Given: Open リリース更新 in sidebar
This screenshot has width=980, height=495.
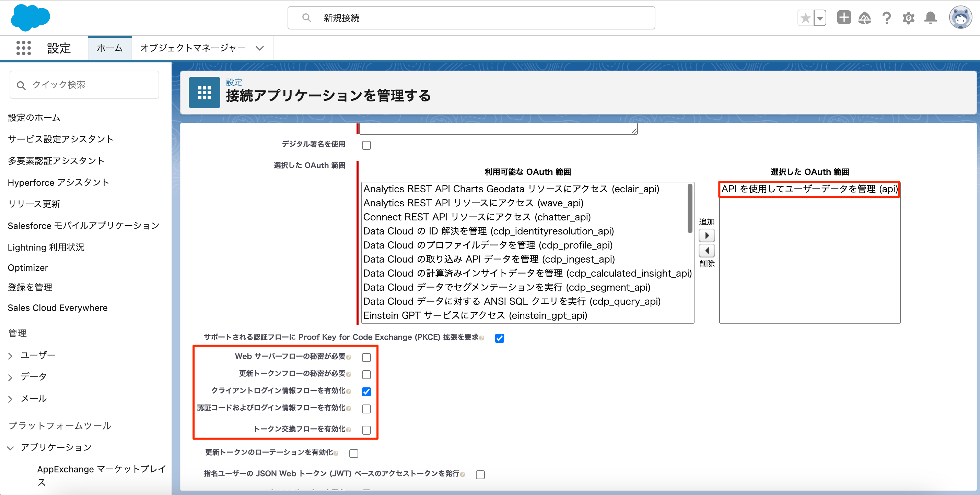Looking at the screenshot, I should [x=34, y=204].
